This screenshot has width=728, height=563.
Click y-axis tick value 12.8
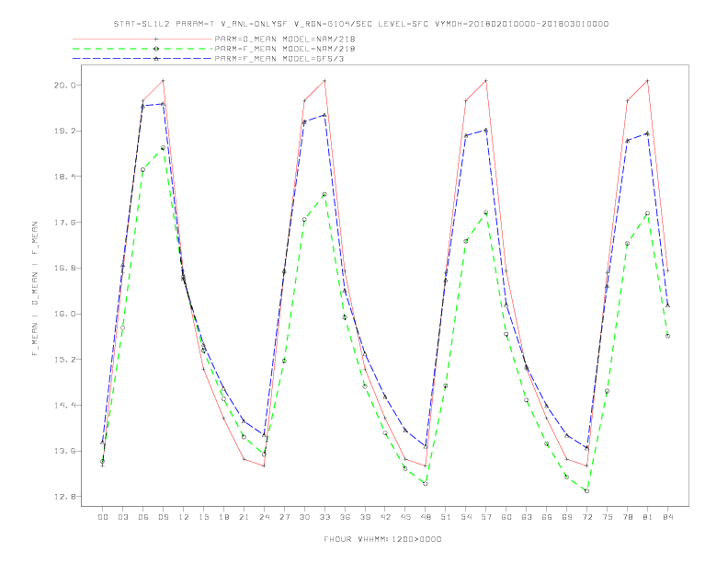coord(63,497)
